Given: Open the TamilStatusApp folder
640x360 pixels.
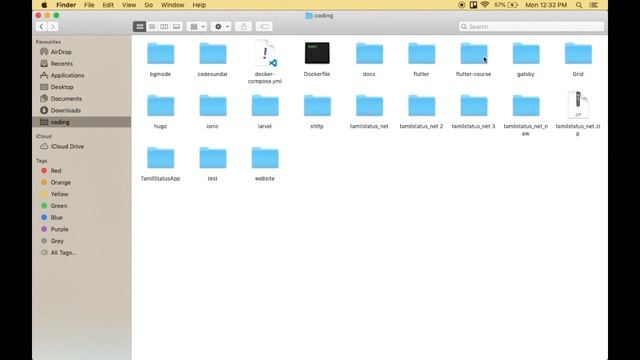Looking at the screenshot, I should coord(160,158).
